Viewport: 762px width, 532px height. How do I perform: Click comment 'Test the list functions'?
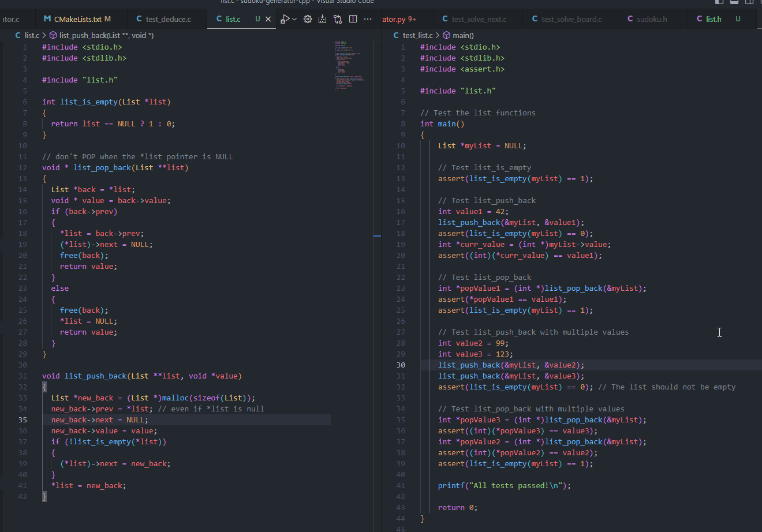pyautogui.click(x=478, y=113)
